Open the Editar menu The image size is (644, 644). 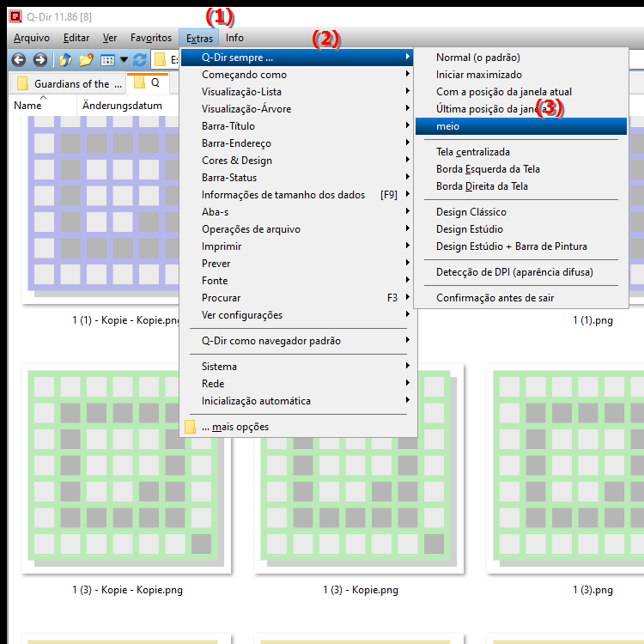coord(76,38)
